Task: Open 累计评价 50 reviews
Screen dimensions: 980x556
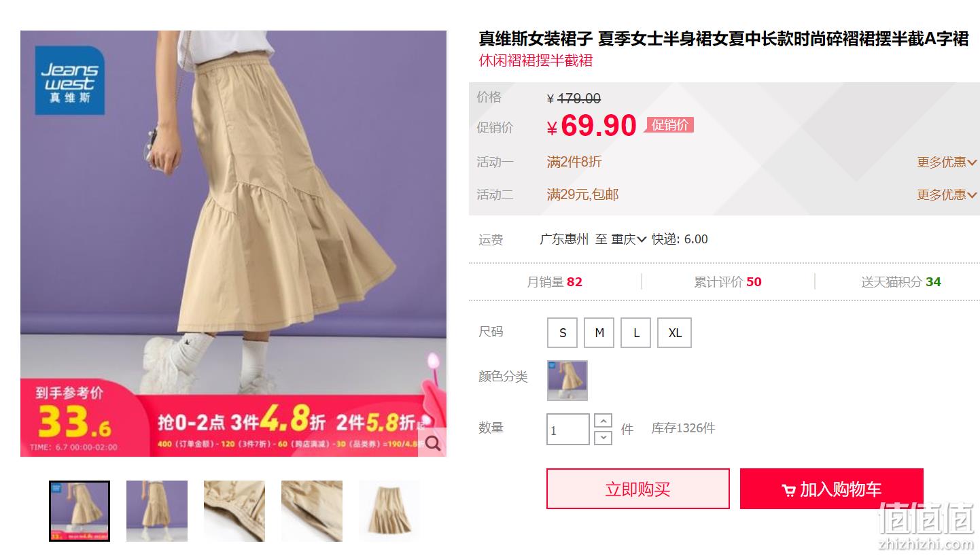Action: (727, 282)
